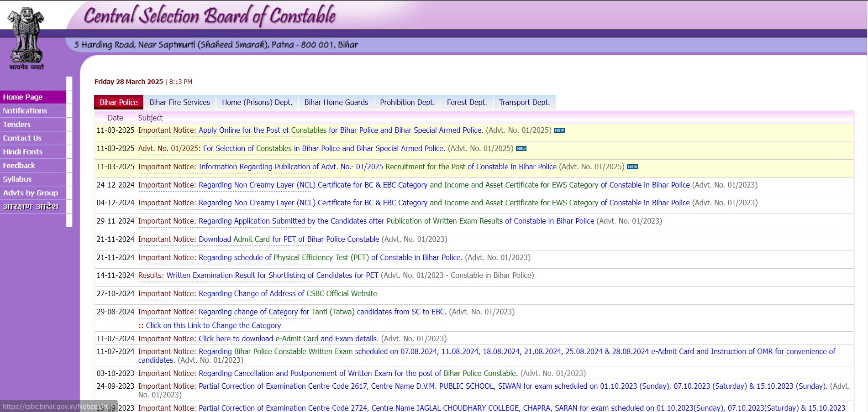The width and height of the screenshot is (868, 412).
Task: Click date cell 27-10-2024
Action: [116, 293]
